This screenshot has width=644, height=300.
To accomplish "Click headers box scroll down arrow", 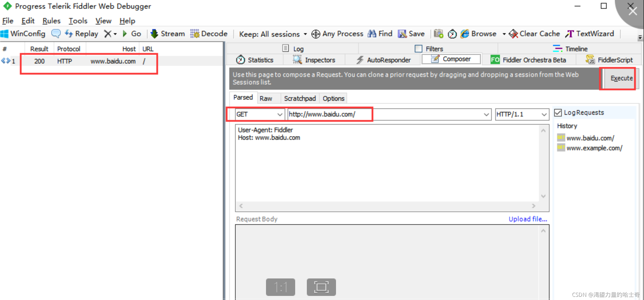I will click(x=543, y=196).
